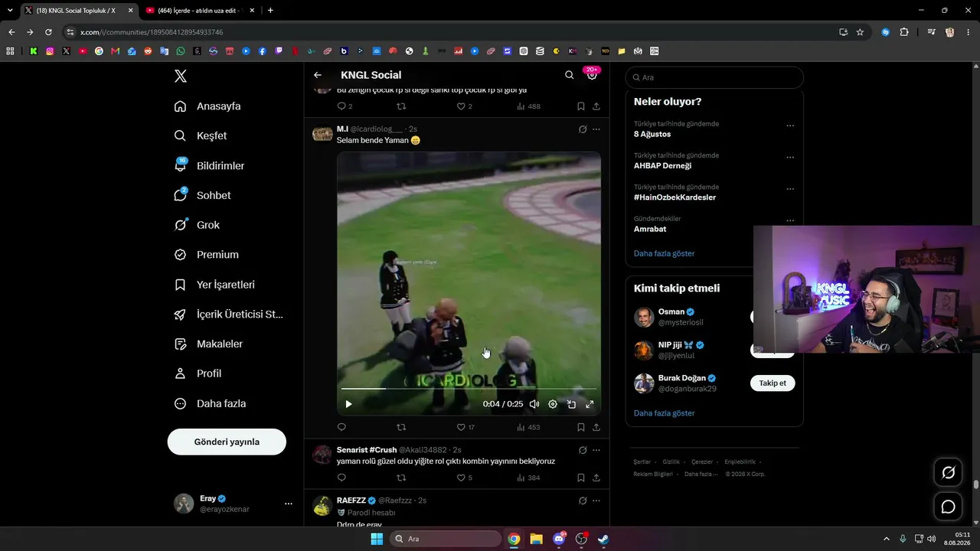The height and width of the screenshot is (551, 980).
Task: Open more options on RAEFZZ post
Action: pyautogui.click(x=596, y=500)
